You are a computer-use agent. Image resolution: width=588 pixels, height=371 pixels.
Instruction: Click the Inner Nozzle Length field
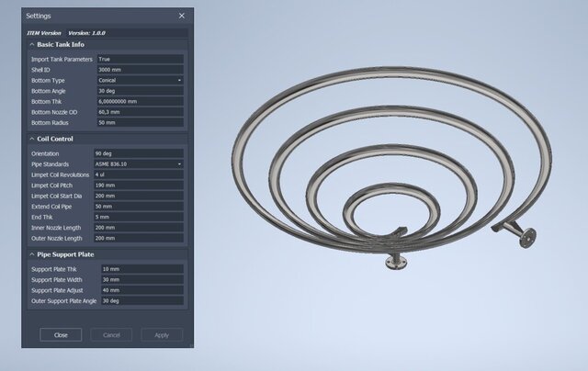point(138,227)
